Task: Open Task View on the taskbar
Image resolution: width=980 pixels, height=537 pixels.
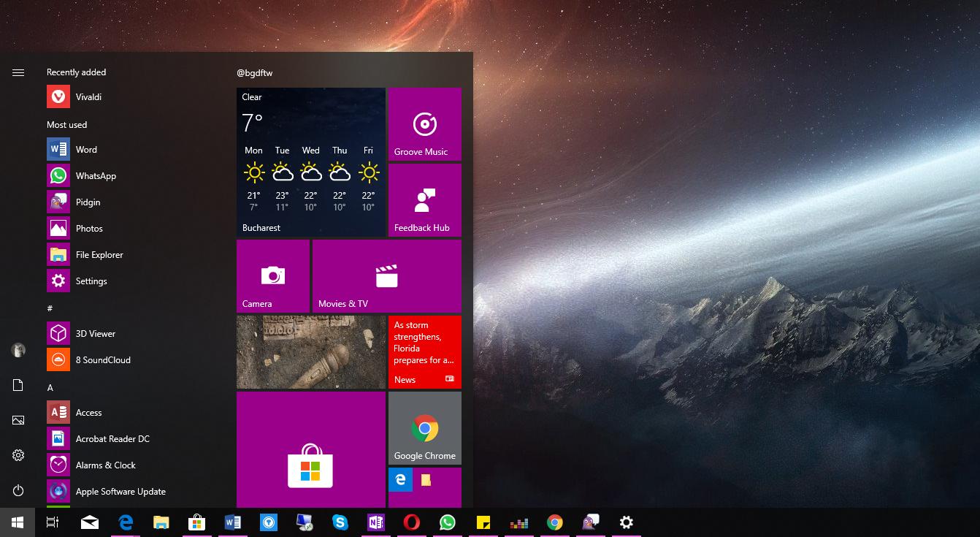Action: (x=53, y=522)
